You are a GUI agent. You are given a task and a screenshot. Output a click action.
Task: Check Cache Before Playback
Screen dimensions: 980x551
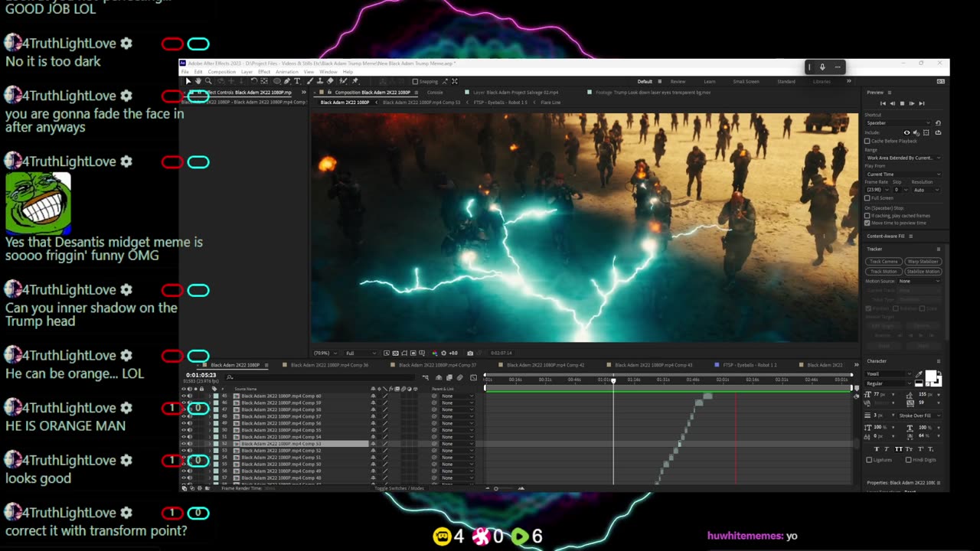[867, 141]
